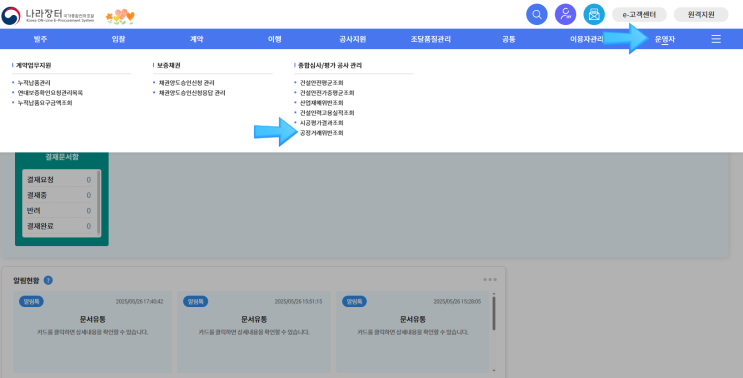Open the 입찰 menu
The image size is (743, 378).
118,39
